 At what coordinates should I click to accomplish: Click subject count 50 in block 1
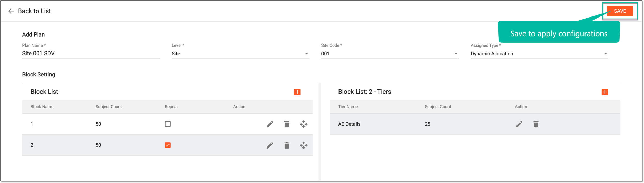pos(98,124)
